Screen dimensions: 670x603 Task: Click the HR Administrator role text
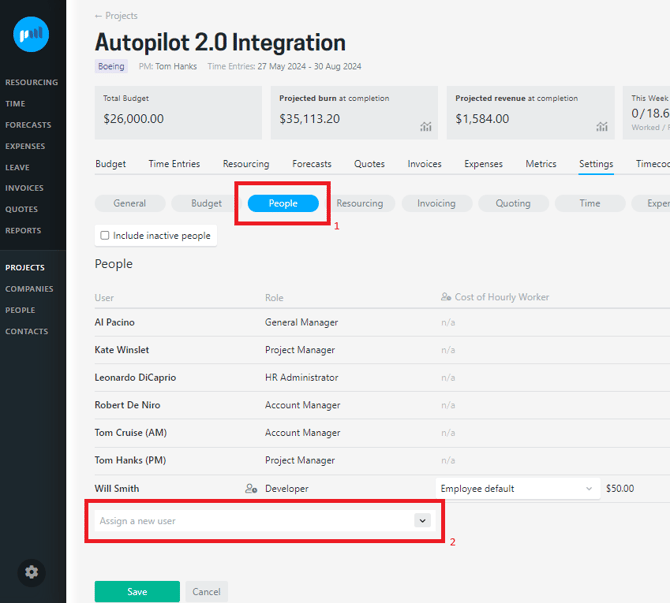coord(302,378)
